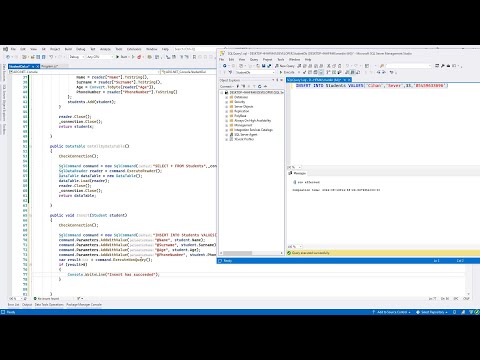The width and height of the screenshot is (480, 360).
Task: Open the StudentDb database dropdown in SSMS
Action: (x=255, y=72)
